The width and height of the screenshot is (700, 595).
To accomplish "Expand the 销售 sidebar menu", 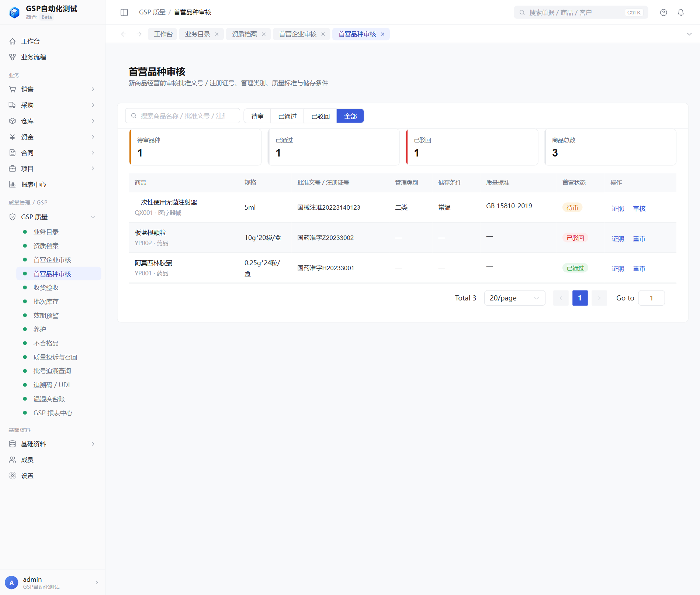I will point(52,89).
